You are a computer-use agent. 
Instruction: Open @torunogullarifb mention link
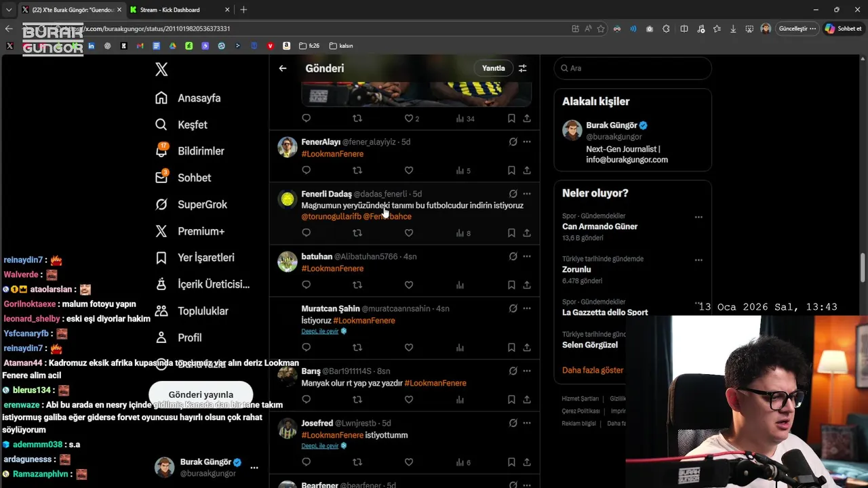pos(331,216)
